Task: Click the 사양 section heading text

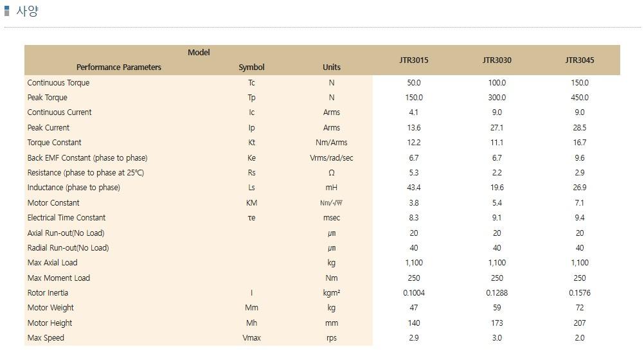Action: [27, 11]
